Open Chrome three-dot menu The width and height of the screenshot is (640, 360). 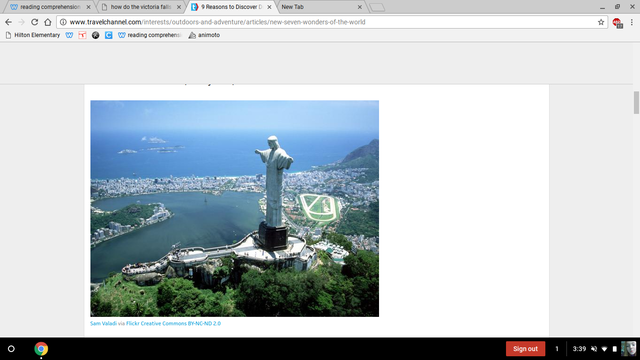coord(631,22)
